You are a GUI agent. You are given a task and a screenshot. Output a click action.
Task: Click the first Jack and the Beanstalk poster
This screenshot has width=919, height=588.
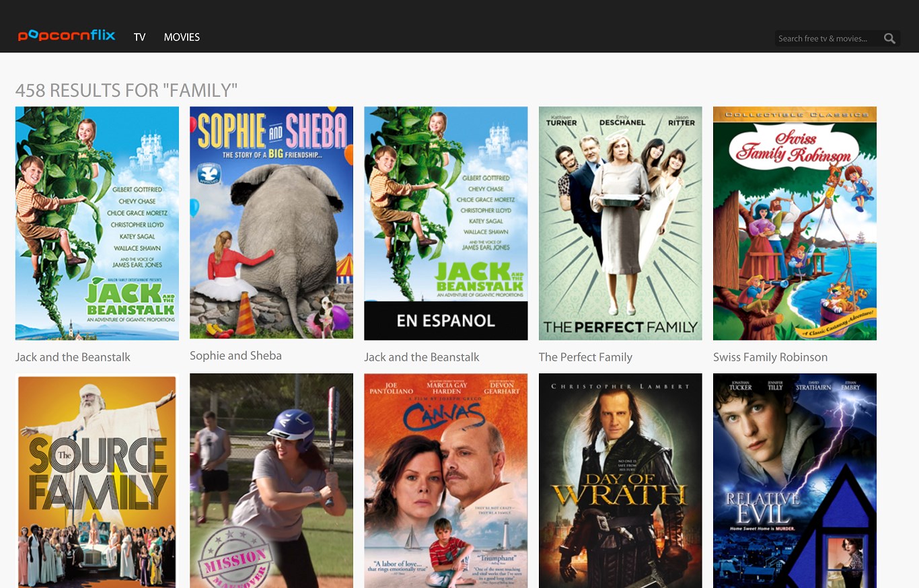click(96, 223)
